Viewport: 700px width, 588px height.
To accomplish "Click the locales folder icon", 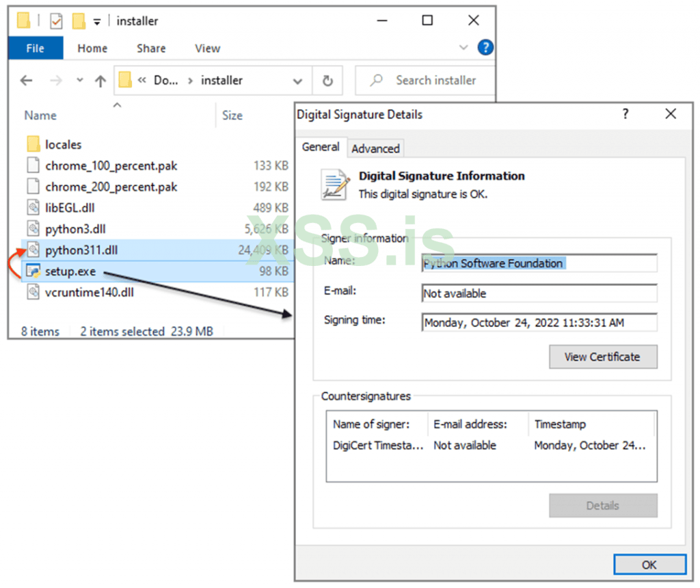I will 33,144.
